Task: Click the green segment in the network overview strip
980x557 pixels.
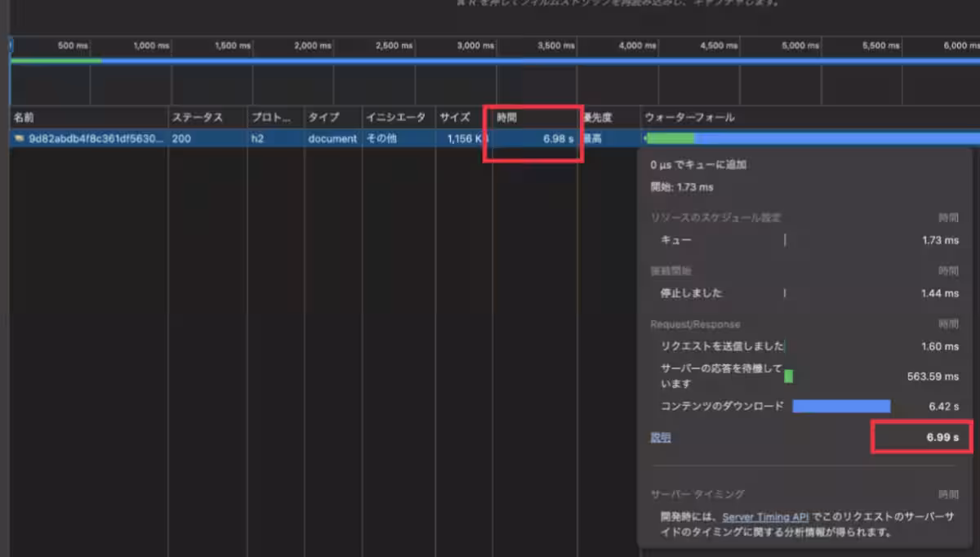Action: point(57,59)
